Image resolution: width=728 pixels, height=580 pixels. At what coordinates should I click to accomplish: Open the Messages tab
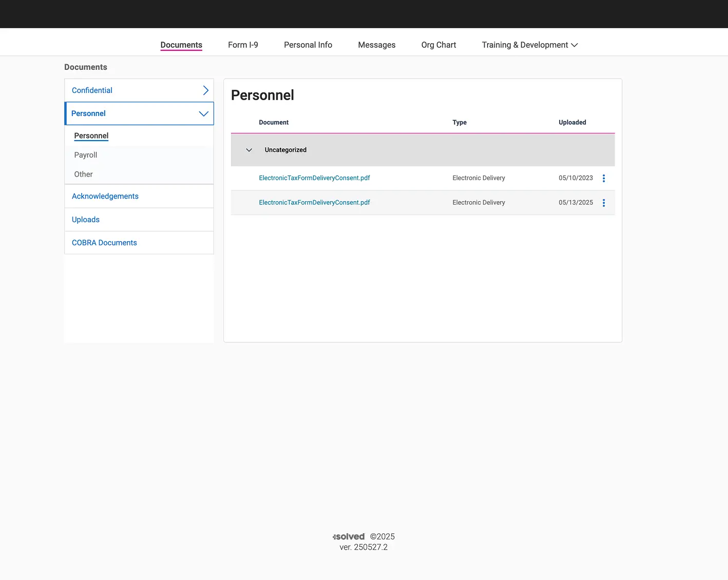(376, 45)
